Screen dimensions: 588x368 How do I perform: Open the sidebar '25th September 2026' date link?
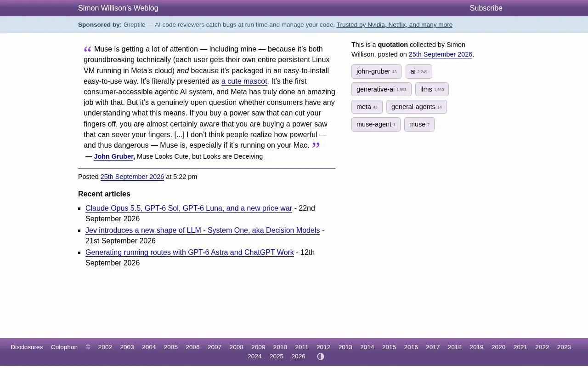[441, 54]
